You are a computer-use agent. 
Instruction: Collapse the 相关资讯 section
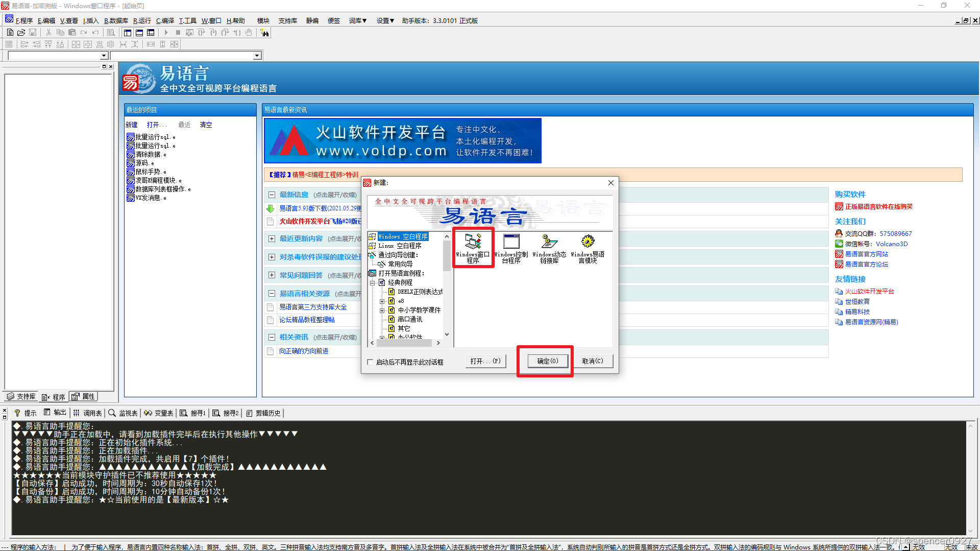tap(272, 337)
